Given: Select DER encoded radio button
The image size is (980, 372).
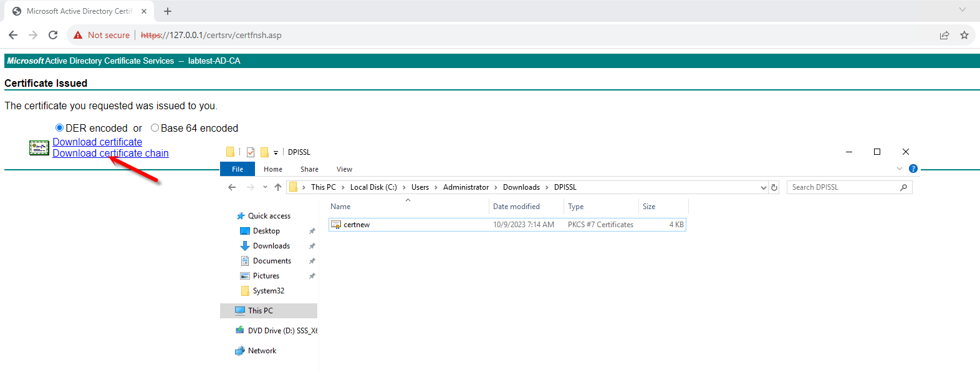Looking at the screenshot, I should (60, 128).
